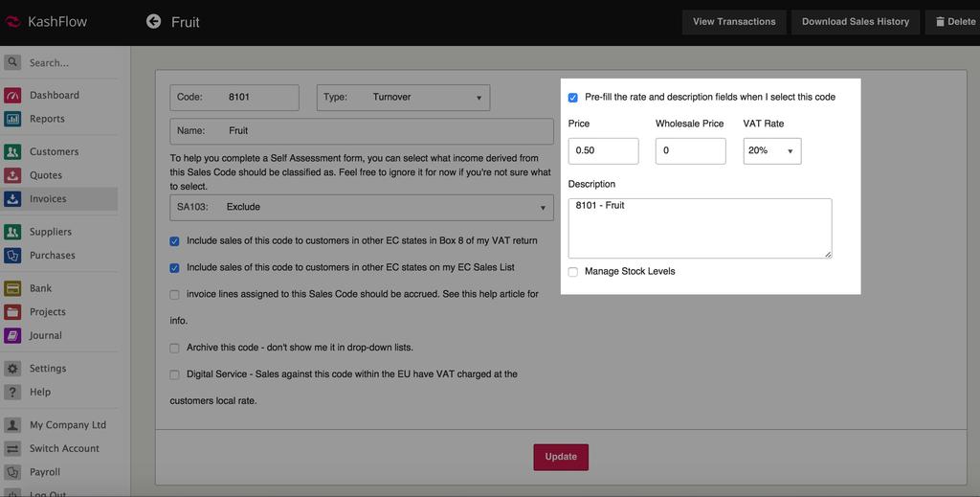Select the Customers icon in sidebar
The image size is (980, 497).
(x=12, y=151)
